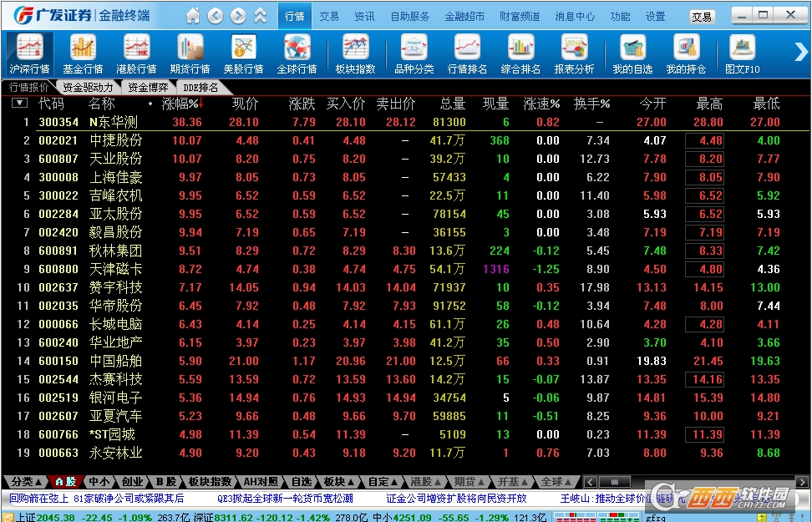Screen dimensions: 812x522
Task: Switch to 行情报价 tab
Action: pyautogui.click(x=28, y=87)
